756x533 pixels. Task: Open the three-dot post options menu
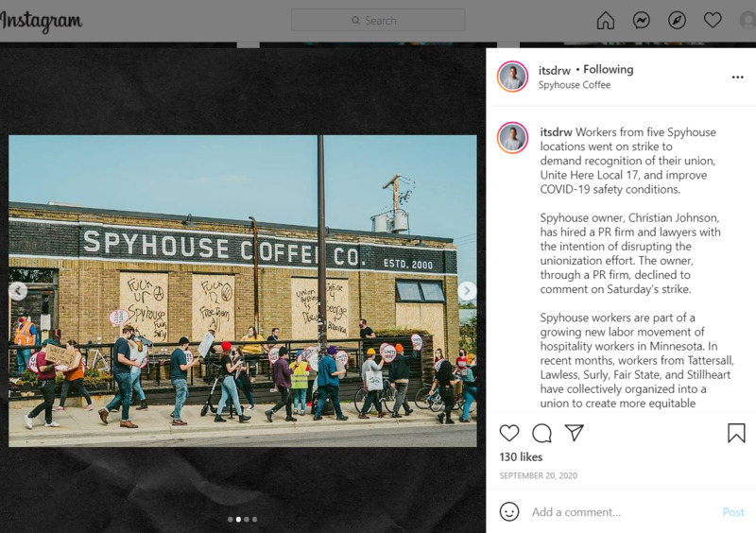(738, 77)
